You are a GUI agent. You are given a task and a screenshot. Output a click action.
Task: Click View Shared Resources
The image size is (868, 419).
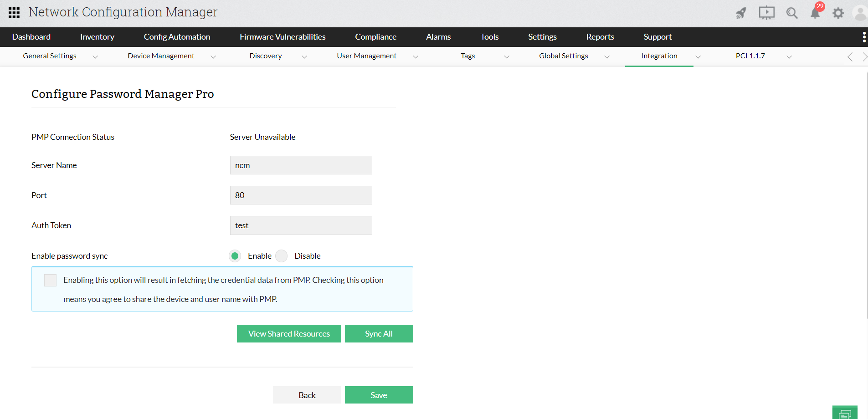[289, 333]
